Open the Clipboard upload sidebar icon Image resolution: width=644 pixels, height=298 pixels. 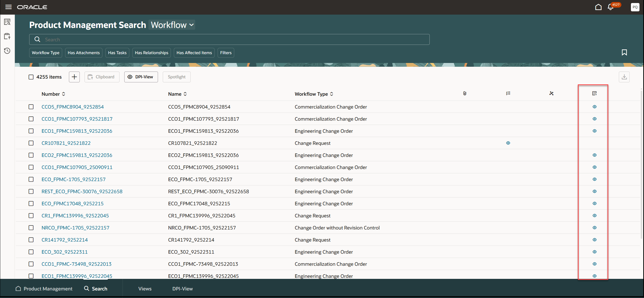point(7,36)
